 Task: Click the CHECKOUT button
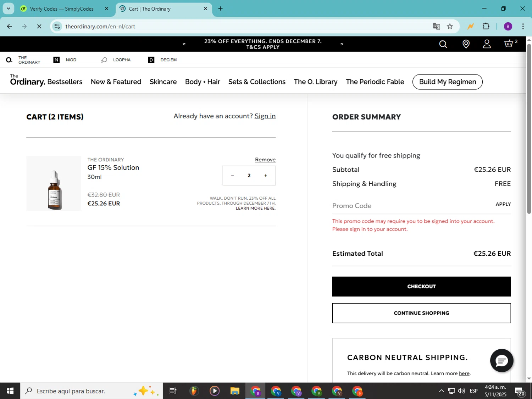point(421,287)
